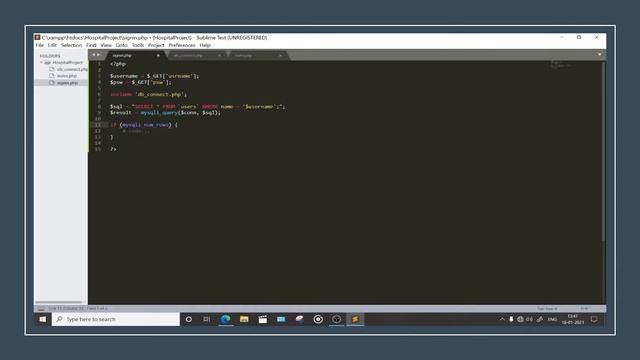Close the signin.php tab via its dot
Viewport: 640px width, 360px height.
pos(158,56)
